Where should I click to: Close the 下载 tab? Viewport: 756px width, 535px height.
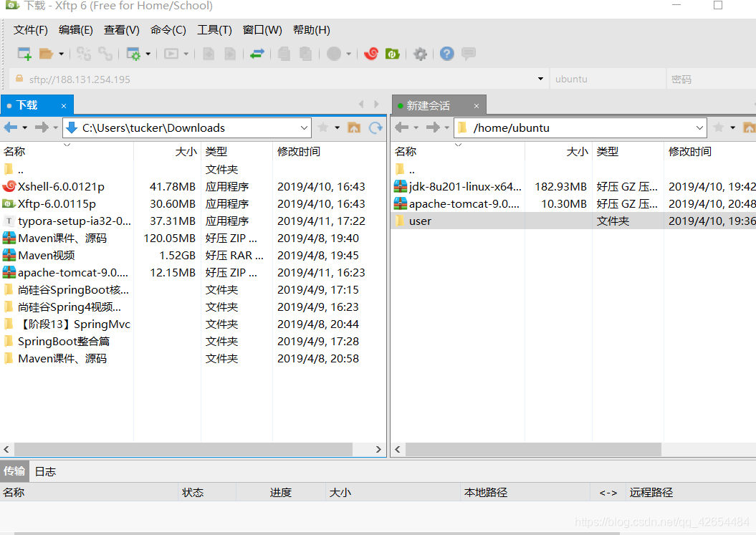coord(64,105)
